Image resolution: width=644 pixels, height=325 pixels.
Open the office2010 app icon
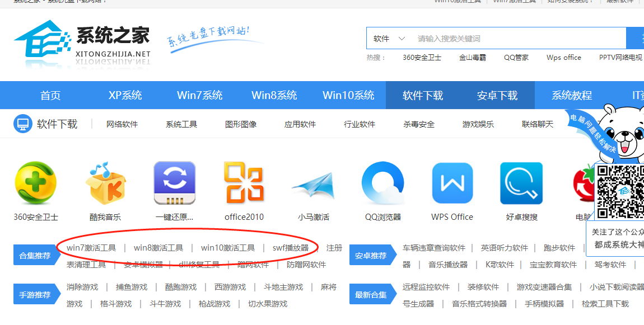(244, 183)
